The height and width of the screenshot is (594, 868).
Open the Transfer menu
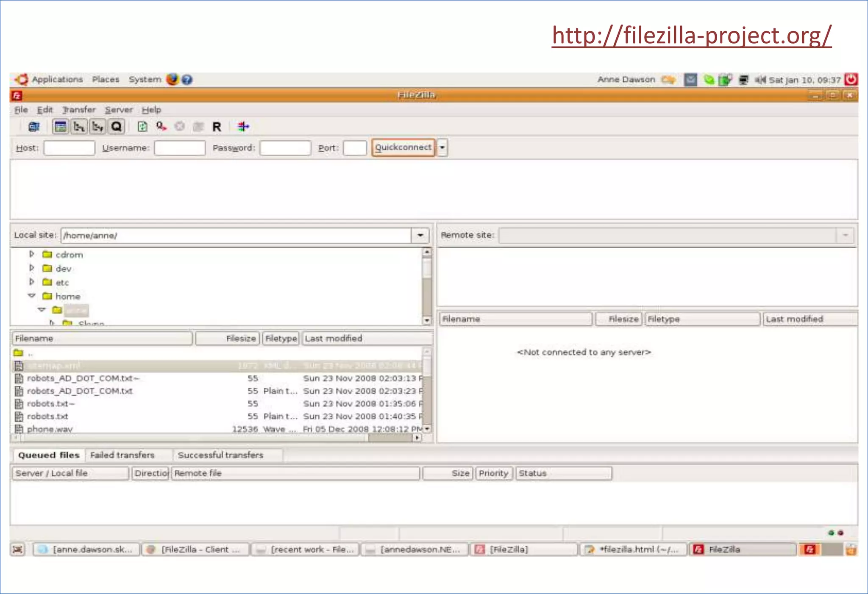79,110
